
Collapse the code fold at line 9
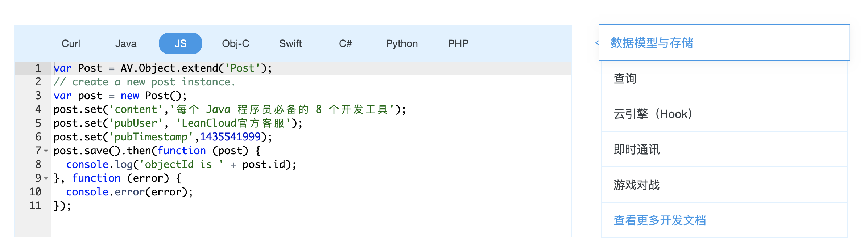tap(46, 178)
